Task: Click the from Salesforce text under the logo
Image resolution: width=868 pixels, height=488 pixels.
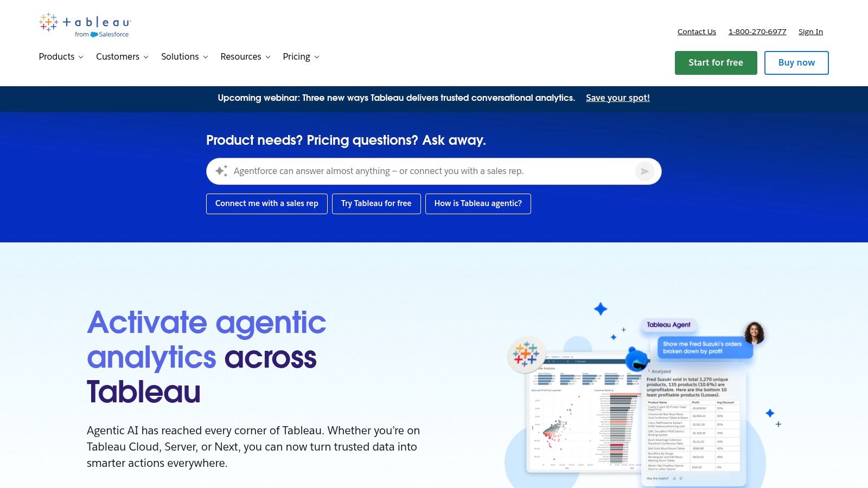Action: point(102,35)
